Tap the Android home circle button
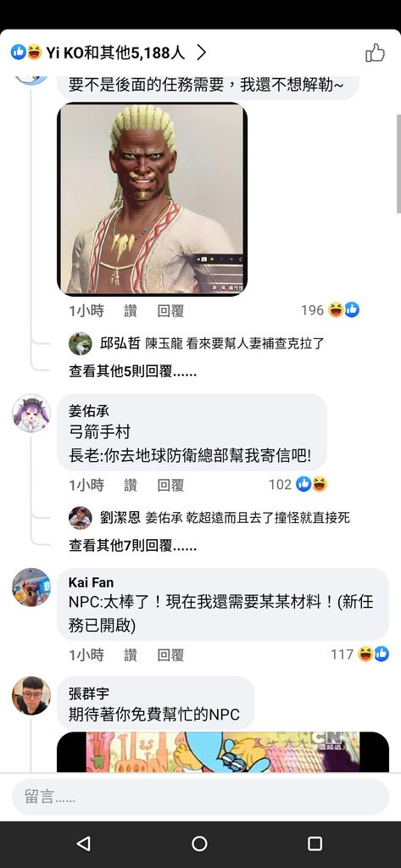This screenshot has width=401, height=868. (199, 843)
